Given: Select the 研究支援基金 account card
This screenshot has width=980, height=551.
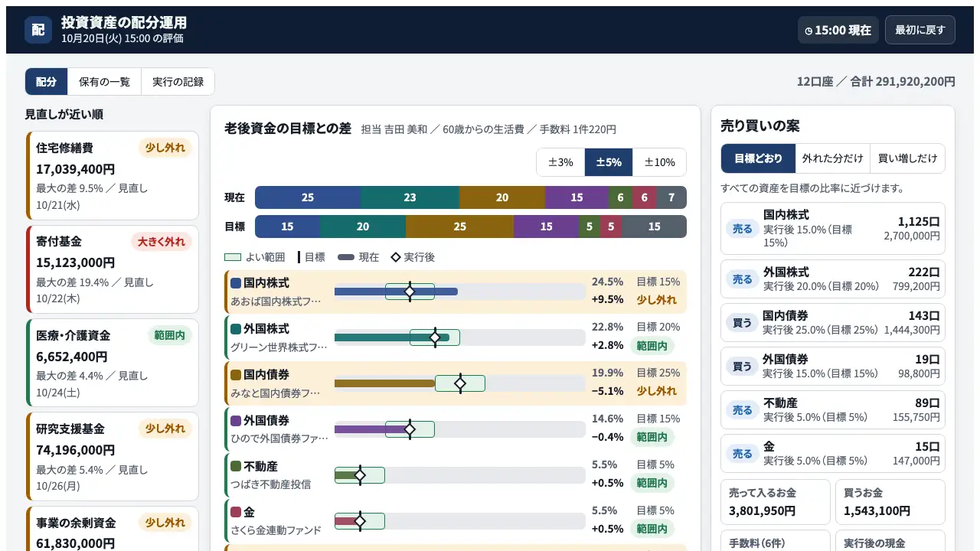Looking at the screenshot, I should [x=112, y=457].
